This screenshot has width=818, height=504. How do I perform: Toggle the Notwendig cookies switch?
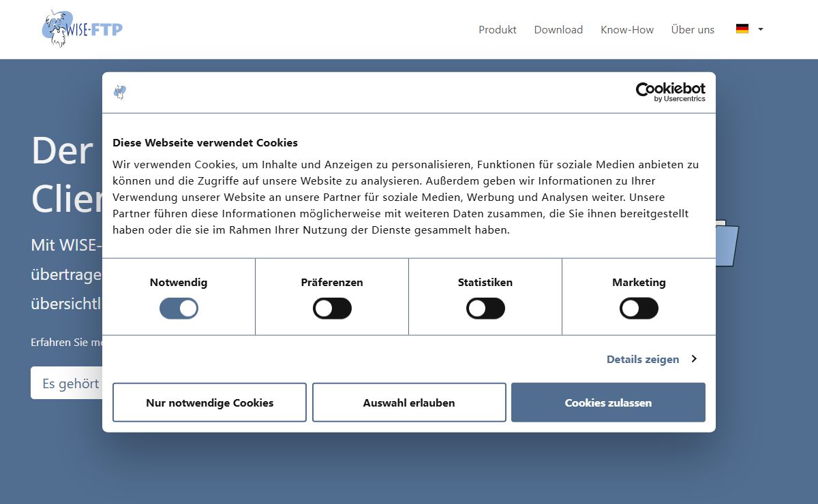point(179,309)
